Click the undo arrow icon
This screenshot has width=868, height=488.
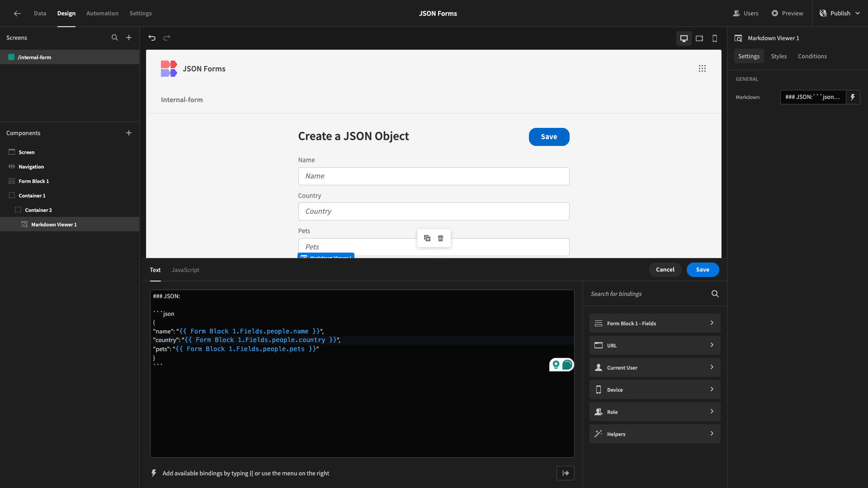152,38
